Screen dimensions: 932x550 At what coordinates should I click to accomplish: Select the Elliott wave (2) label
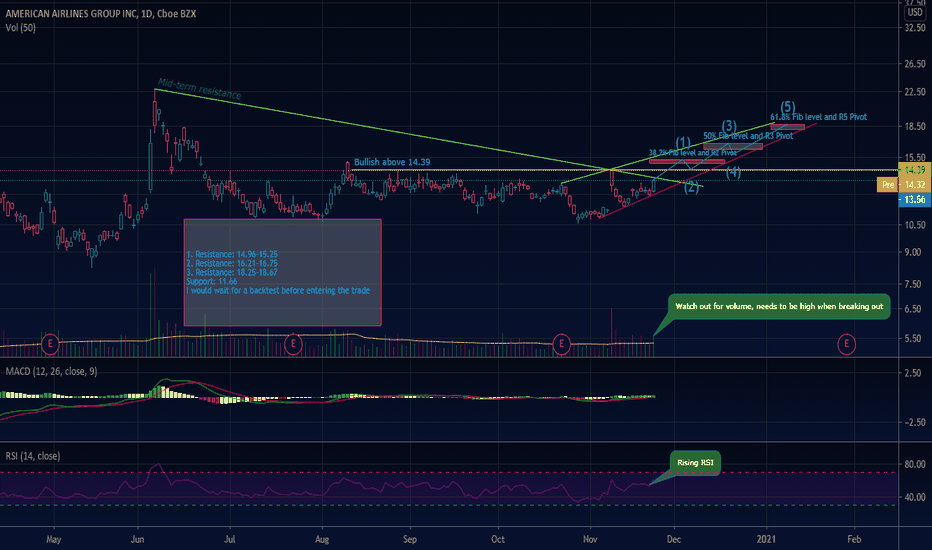point(691,187)
